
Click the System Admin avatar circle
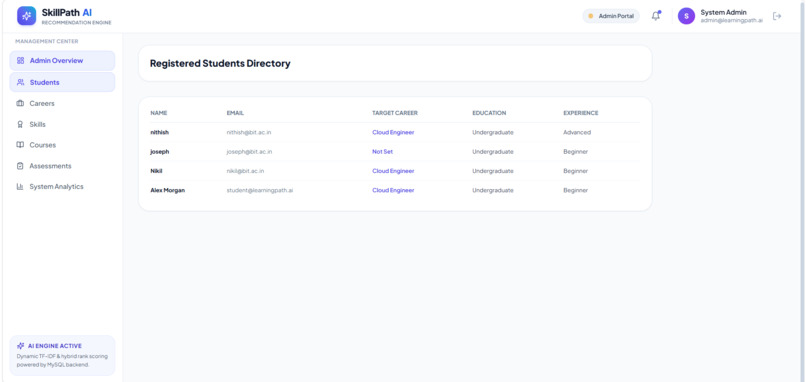[x=686, y=16]
